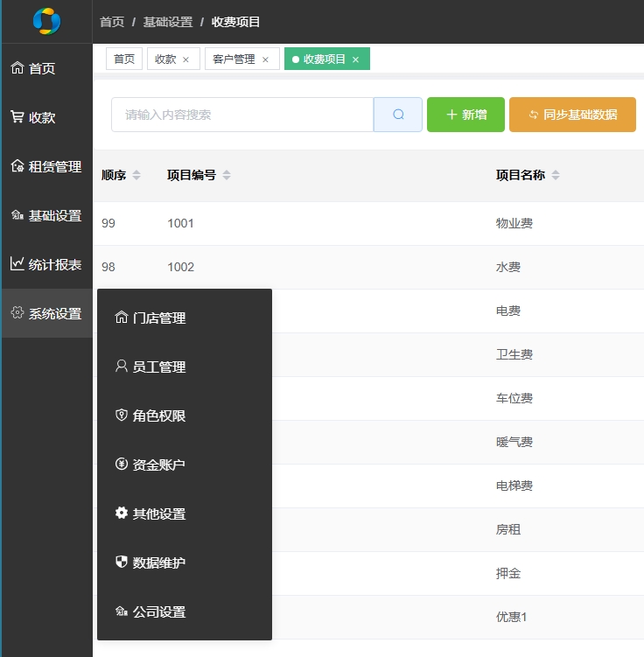Click the app logo in the sidebar
The width and height of the screenshot is (644, 657).
click(x=46, y=21)
